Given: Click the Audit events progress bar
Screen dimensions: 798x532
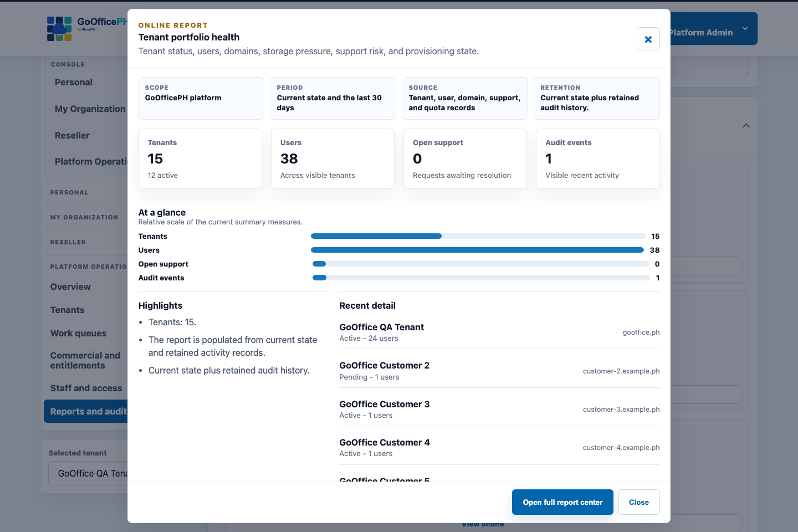Looking at the screenshot, I should 481,278.
